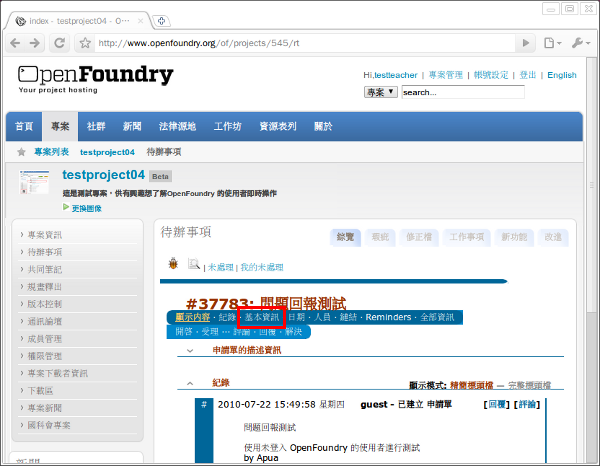The image size is (600, 466).
Task: Open 待辦事項 in sidebar
Action: (45, 252)
